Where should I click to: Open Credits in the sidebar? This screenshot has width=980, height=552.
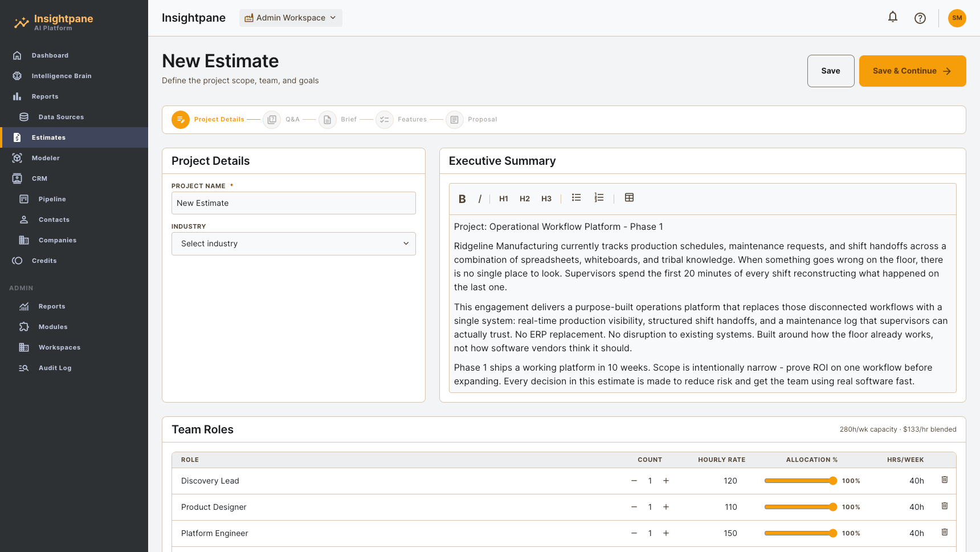(74, 261)
